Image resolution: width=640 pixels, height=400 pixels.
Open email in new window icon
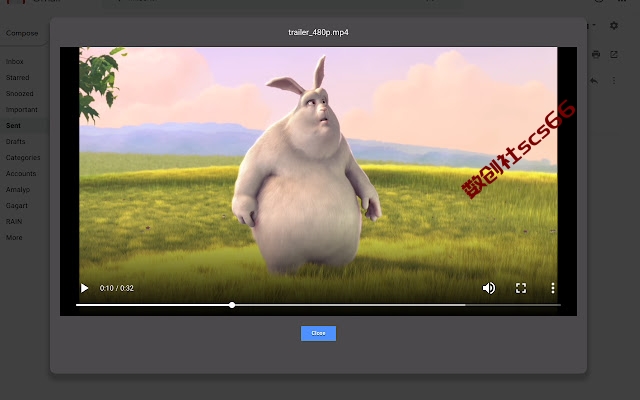click(x=614, y=54)
